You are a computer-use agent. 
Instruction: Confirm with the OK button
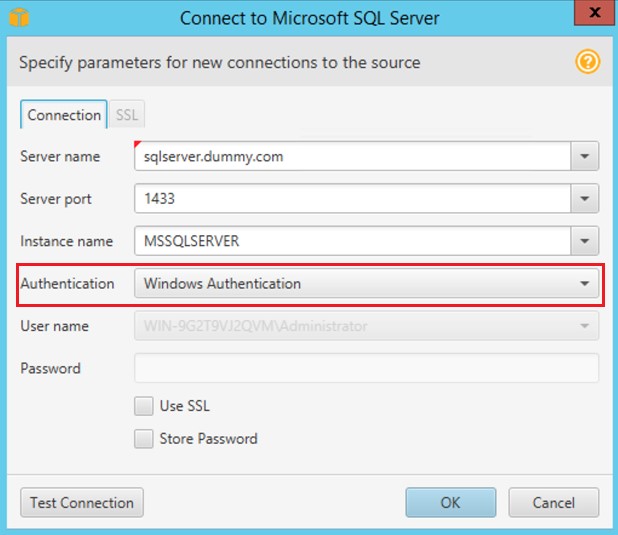pyautogui.click(x=450, y=503)
